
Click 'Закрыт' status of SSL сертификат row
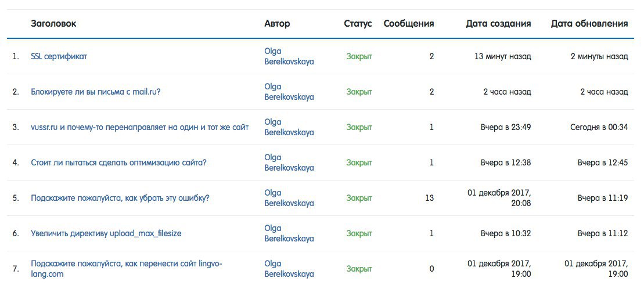coord(359,57)
